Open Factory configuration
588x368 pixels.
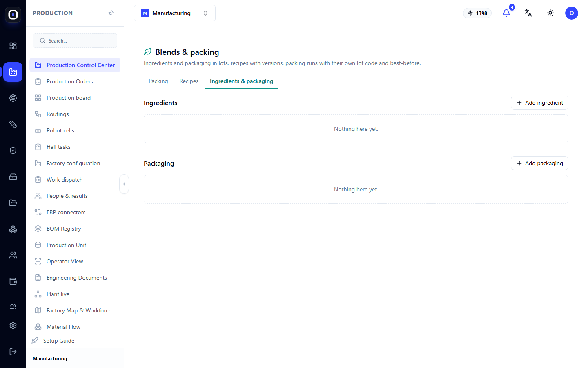point(75,163)
